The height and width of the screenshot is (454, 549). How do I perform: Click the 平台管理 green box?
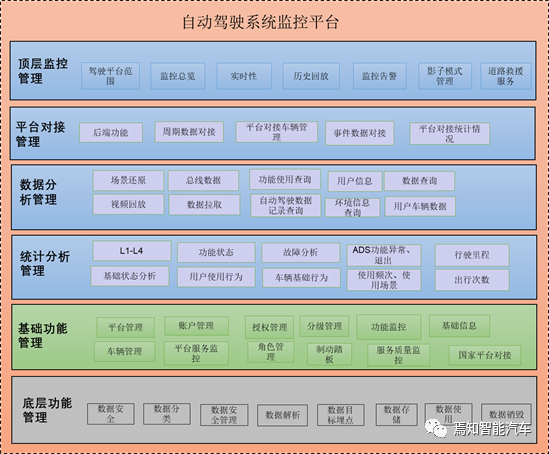point(125,327)
